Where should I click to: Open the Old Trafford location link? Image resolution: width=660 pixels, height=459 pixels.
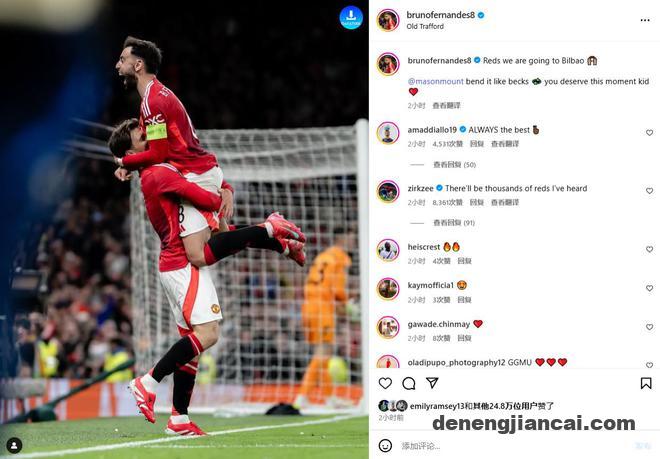pos(425,26)
